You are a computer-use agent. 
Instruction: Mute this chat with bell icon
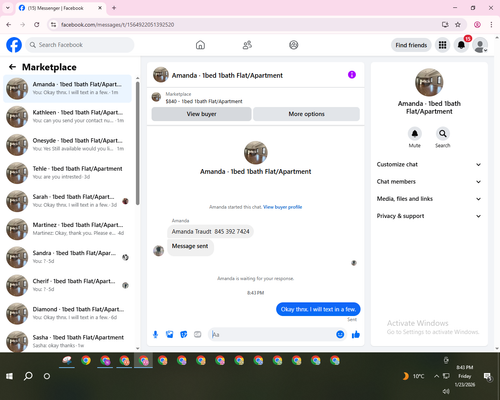click(415, 134)
